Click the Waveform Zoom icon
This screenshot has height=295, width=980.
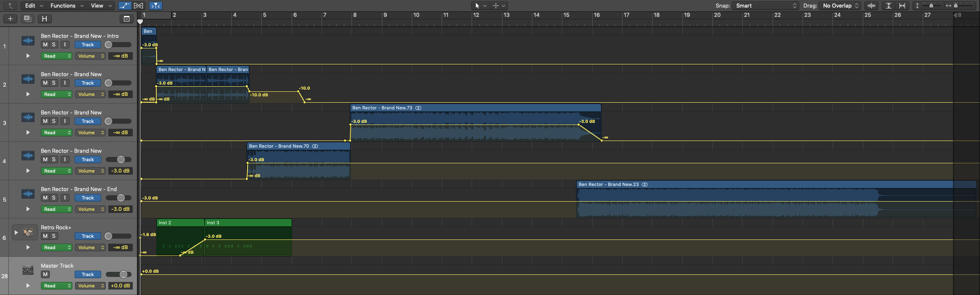tap(871, 5)
